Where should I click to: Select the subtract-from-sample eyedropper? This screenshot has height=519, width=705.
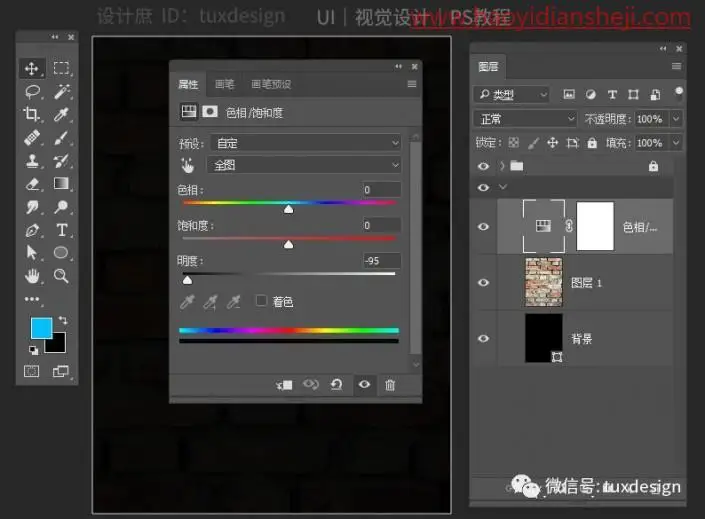(234, 301)
